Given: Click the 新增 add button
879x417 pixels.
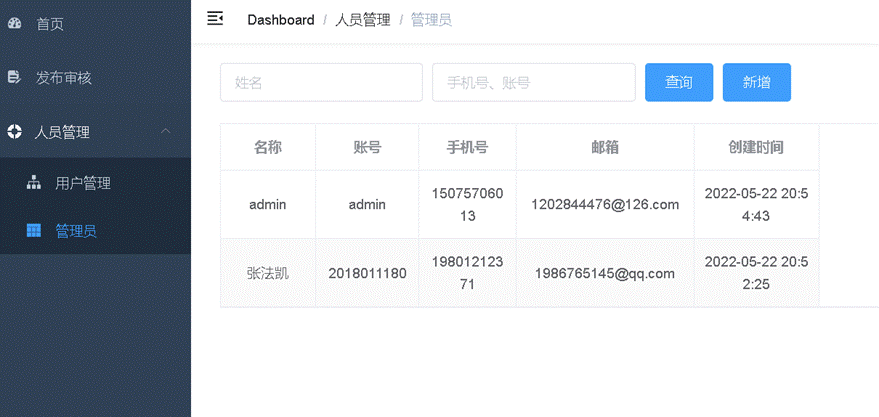Looking at the screenshot, I should coord(757,82).
